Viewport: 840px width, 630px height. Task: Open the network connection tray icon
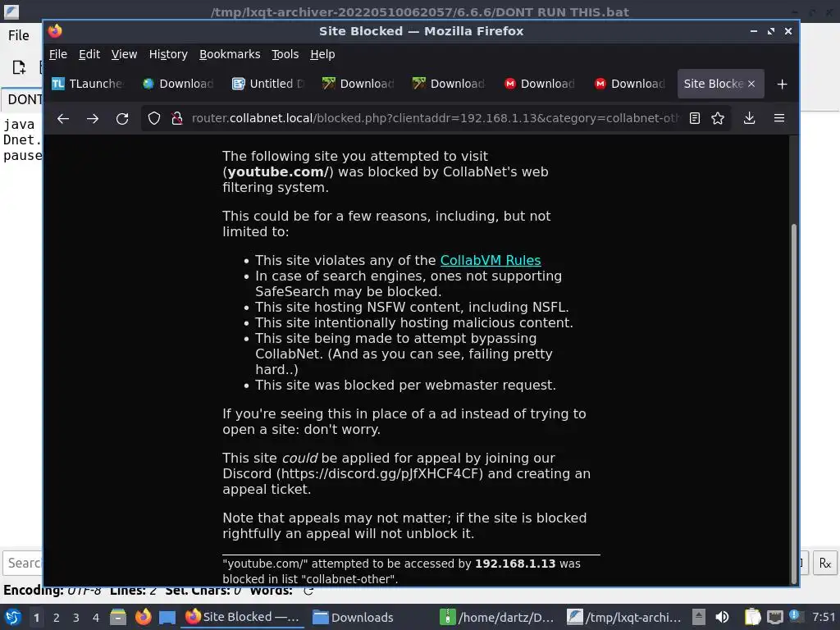[774, 617]
